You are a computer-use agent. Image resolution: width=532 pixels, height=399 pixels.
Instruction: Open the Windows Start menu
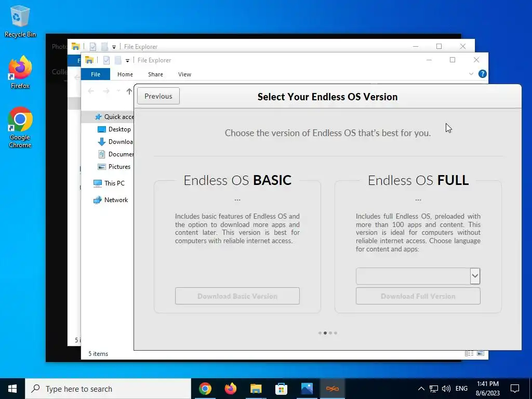(12, 389)
